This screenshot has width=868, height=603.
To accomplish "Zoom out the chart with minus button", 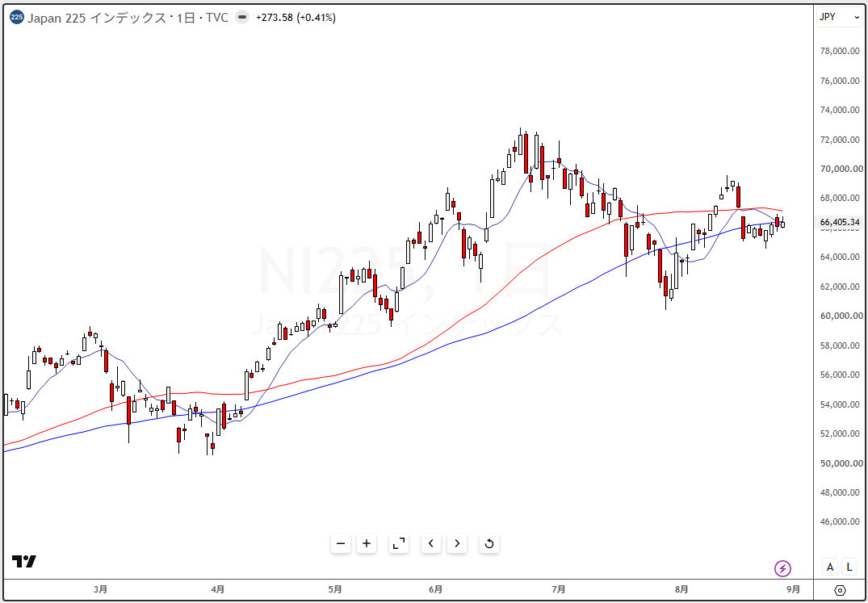I will point(341,544).
